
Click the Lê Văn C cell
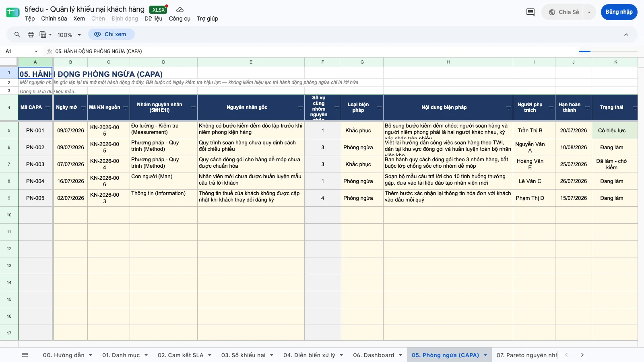[x=534, y=181]
